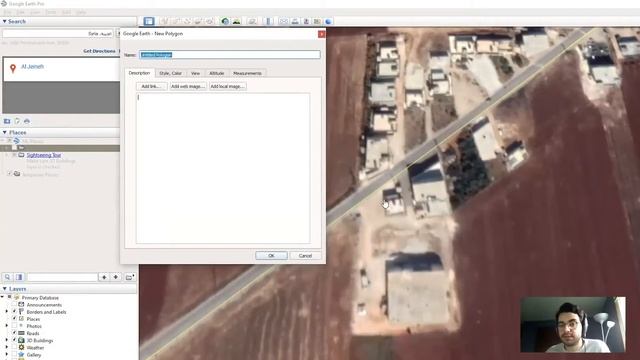Expand the Gallery layer node
This screenshot has width=640, height=360.
[7, 355]
